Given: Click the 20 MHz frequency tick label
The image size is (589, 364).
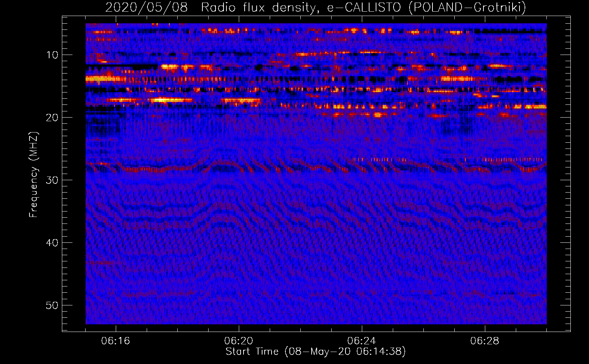Looking at the screenshot, I should click(52, 118).
